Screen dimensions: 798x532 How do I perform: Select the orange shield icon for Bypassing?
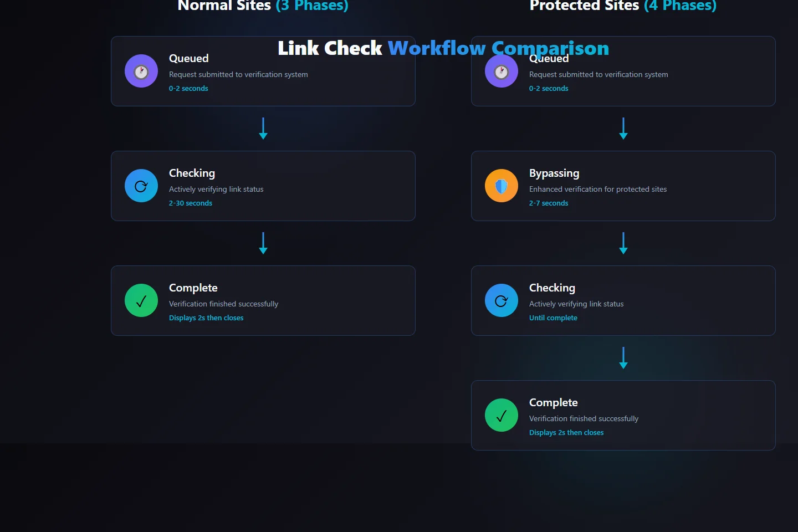[x=501, y=186]
